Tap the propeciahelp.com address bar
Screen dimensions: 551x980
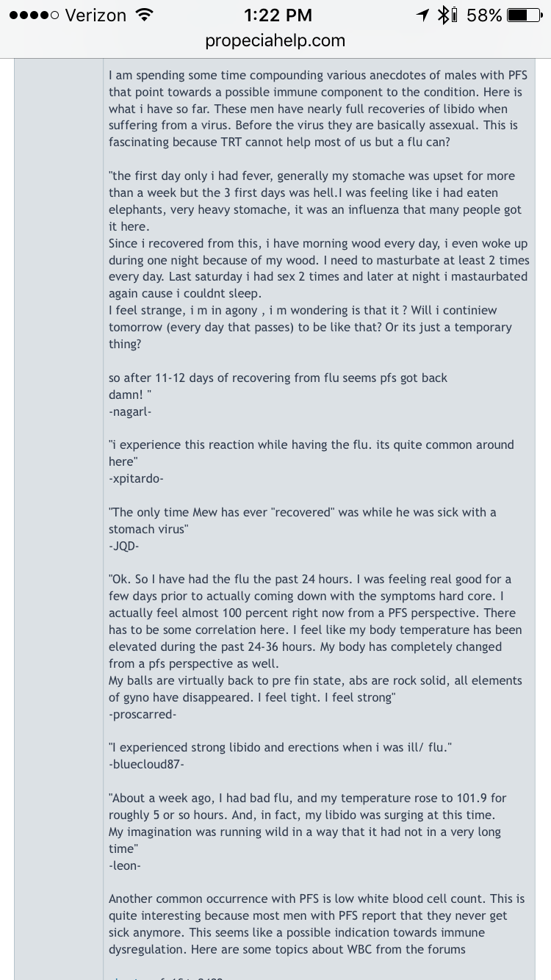click(x=275, y=41)
